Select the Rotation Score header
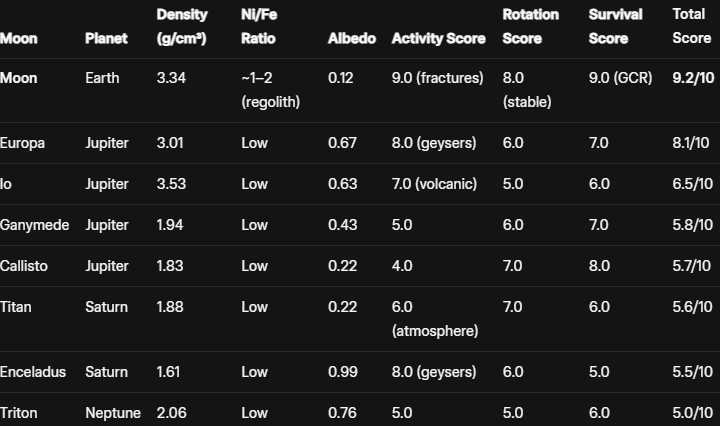This screenshot has height=426, width=720. [x=531, y=26]
